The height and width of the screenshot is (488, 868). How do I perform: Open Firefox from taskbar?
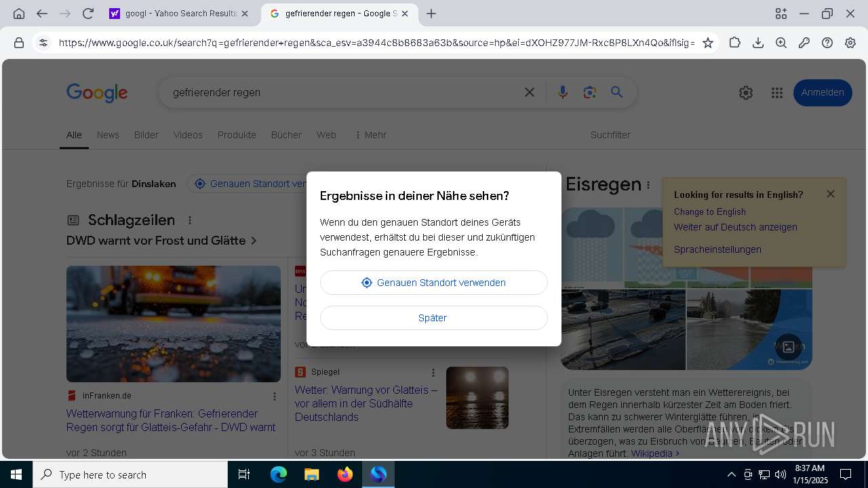click(x=345, y=474)
